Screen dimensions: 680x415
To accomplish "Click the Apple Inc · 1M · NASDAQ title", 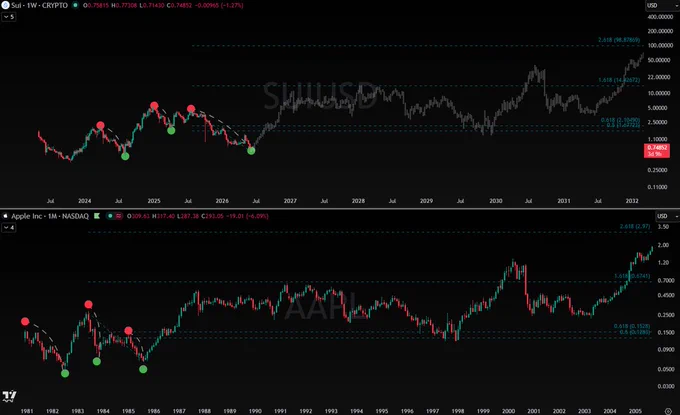I will [x=50, y=216].
